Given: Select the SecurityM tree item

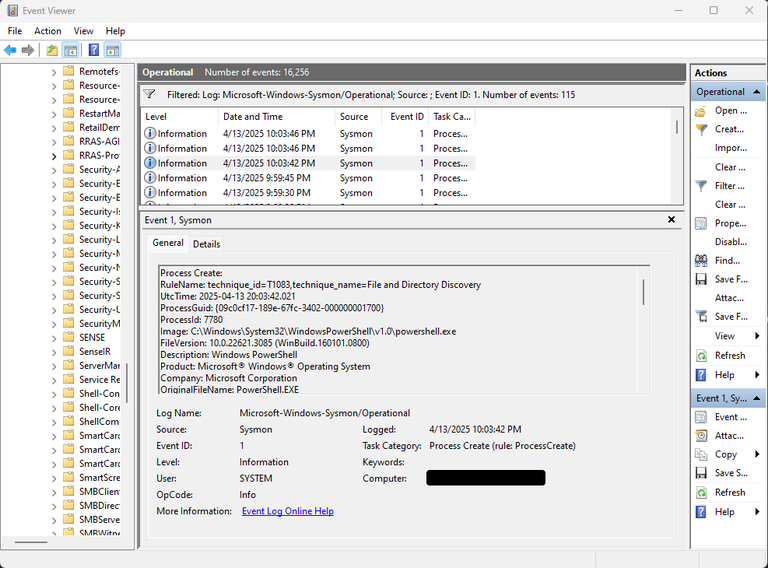Looking at the screenshot, I should pos(99,324).
